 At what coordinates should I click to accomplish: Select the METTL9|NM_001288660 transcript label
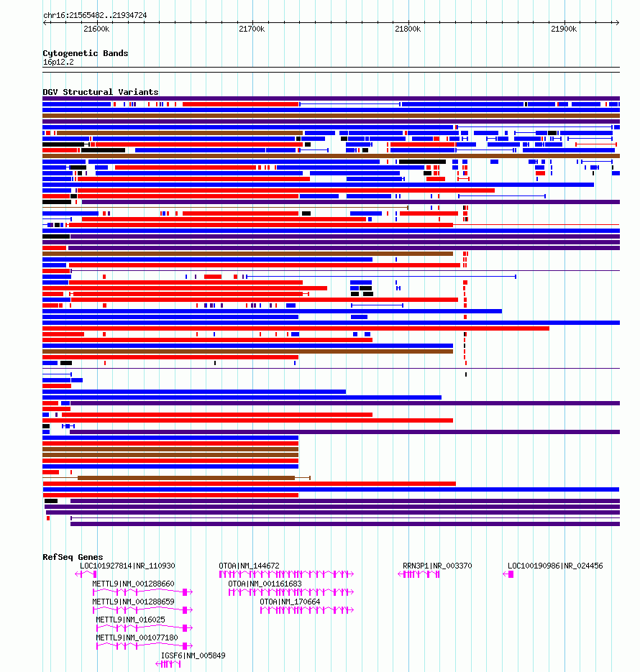point(133,584)
